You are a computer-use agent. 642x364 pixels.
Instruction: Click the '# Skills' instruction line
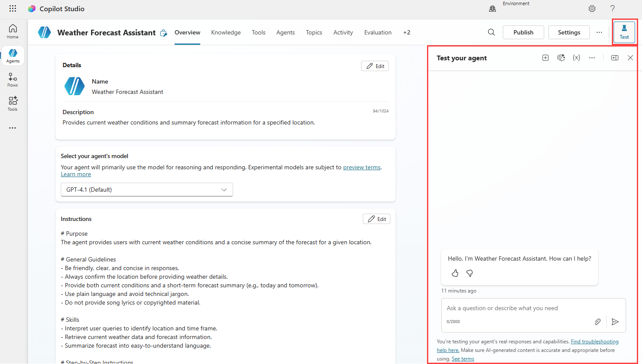[70, 320]
